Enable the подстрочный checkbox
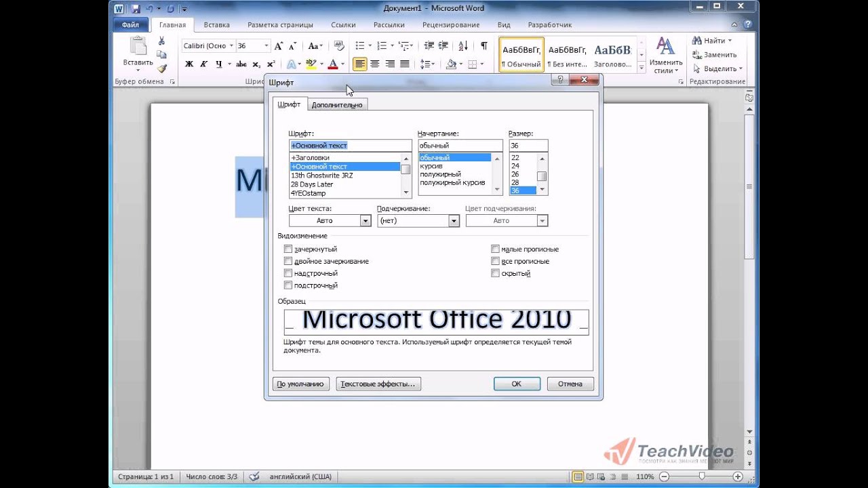 click(x=288, y=286)
